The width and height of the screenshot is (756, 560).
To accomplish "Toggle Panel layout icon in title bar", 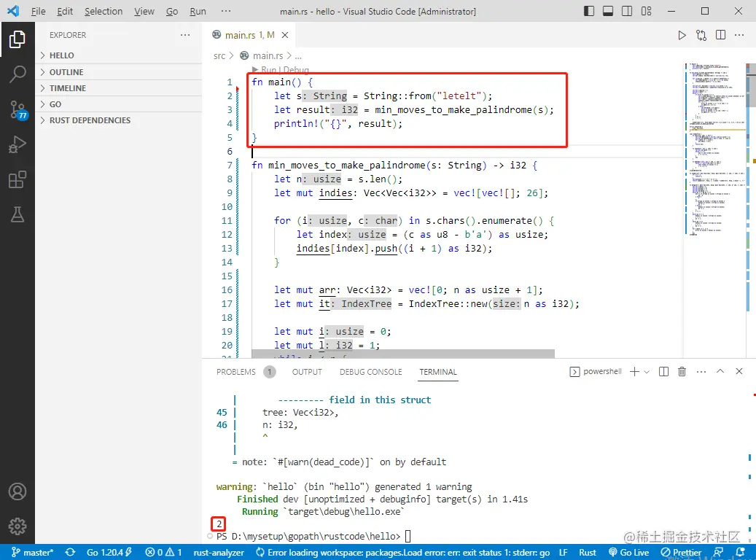I will pos(608,11).
